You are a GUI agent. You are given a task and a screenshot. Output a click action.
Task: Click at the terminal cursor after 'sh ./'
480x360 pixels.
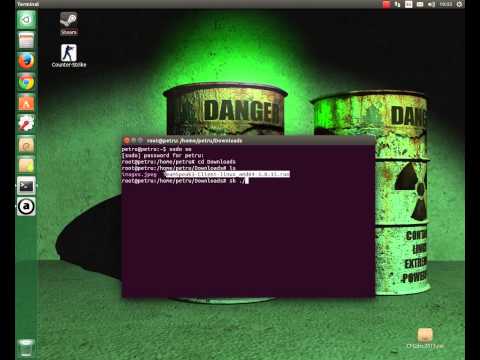click(x=247, y=181)
